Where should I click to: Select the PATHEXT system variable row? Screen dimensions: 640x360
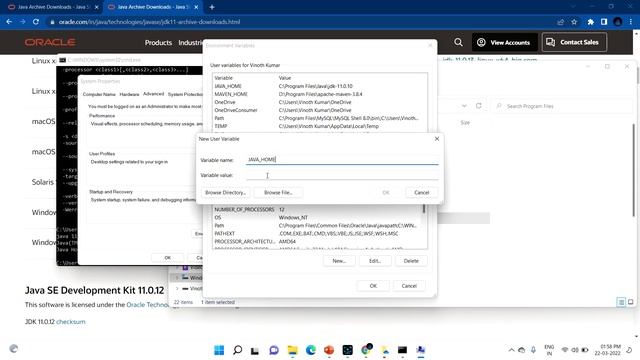tap(317, 233)
